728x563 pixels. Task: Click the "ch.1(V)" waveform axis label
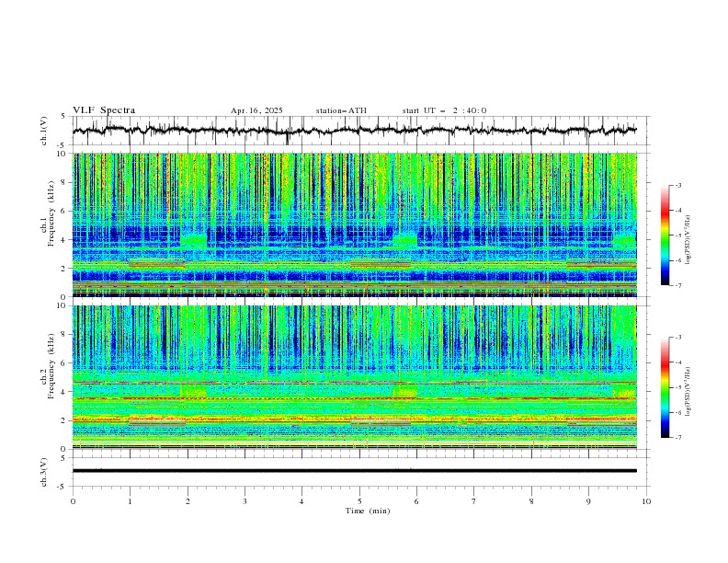44,131
